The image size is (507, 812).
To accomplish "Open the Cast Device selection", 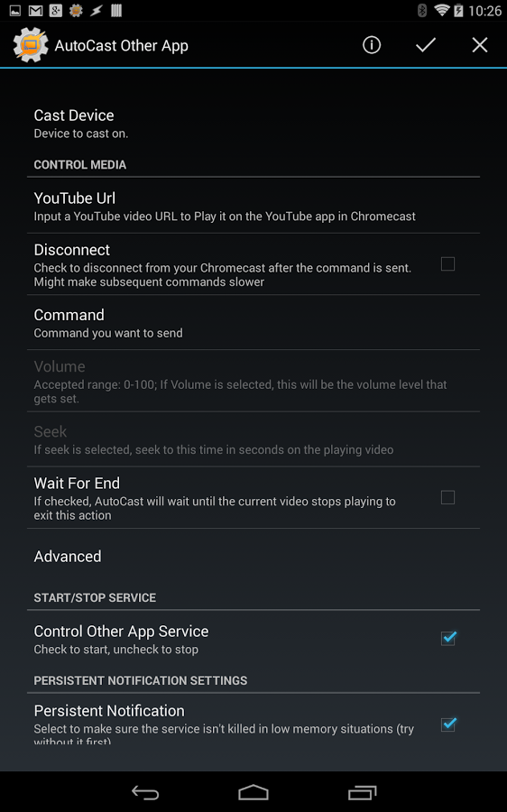I will (x=253, y=124).
